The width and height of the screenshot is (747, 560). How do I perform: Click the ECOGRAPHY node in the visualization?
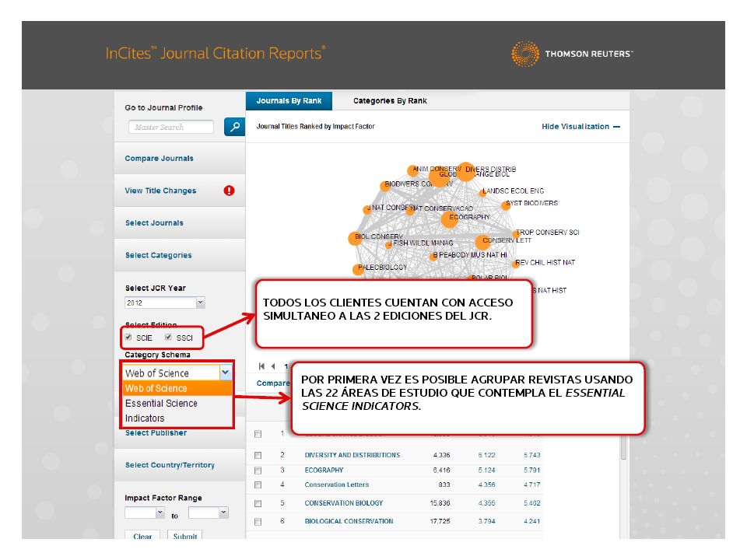[x=449, y=219]
